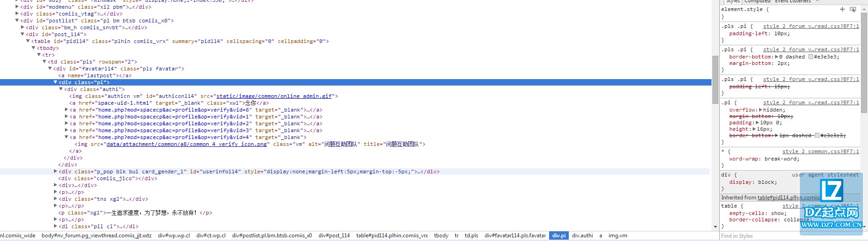Image resolution: width=868 pixels, height=241 pixels.
Task: Select div#post_114 breadcrumb item
Action: pyautogui.click(x=334, y=236)
